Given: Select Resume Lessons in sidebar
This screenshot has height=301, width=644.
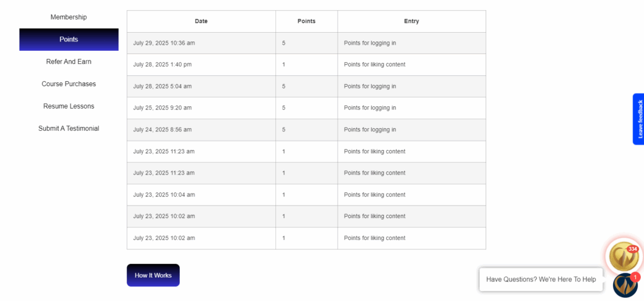Looking at the screenshot, I should pos(69,106).
